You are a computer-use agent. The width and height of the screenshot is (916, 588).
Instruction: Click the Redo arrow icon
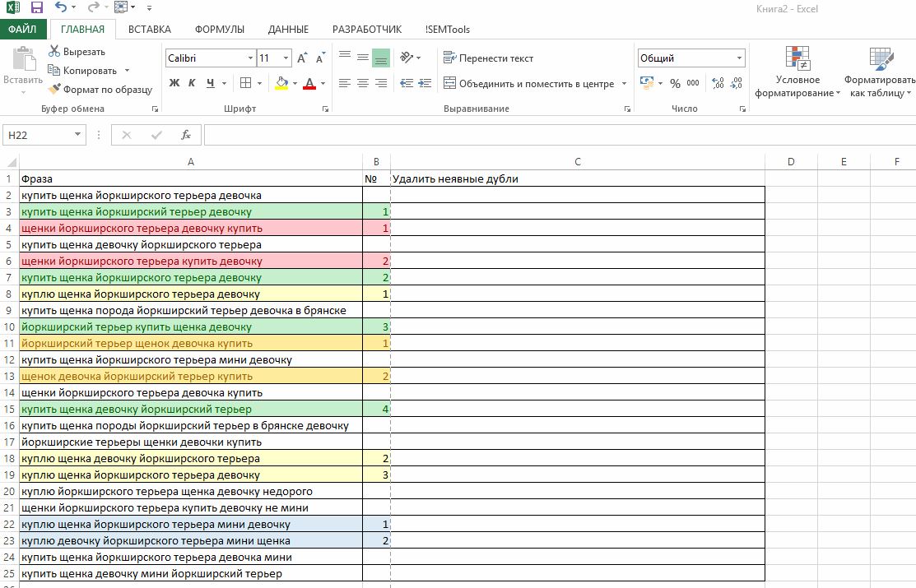tap(93, 7)
